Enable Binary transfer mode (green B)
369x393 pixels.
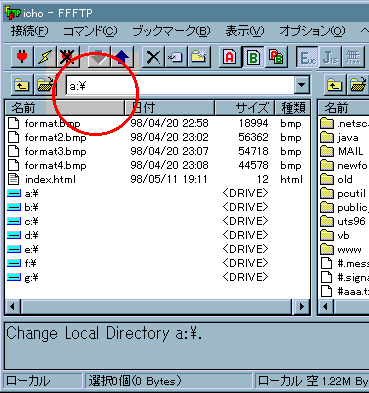click(253, 57)
